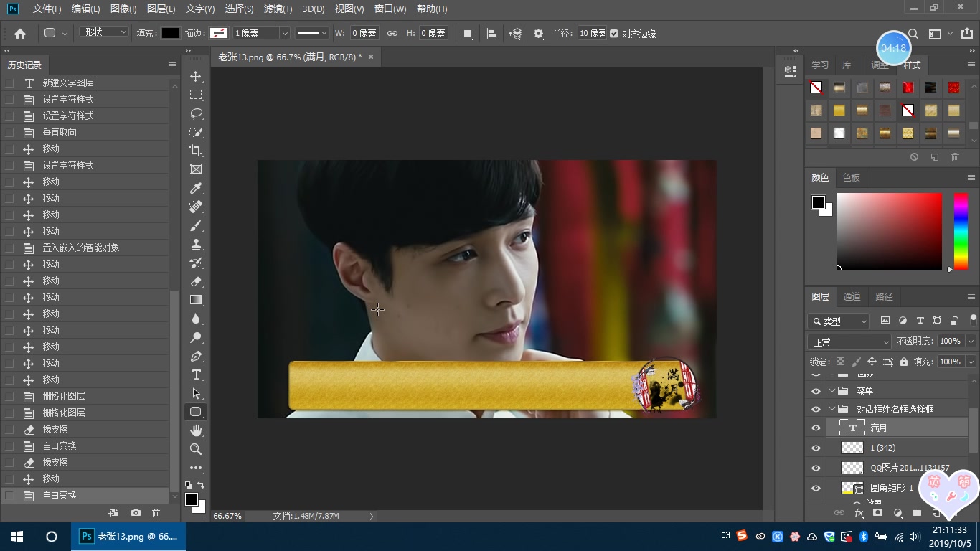This screenshot has width=980, height=551.
Task: Select the Spot Healing Brush tool
Action: pos(196,207)
